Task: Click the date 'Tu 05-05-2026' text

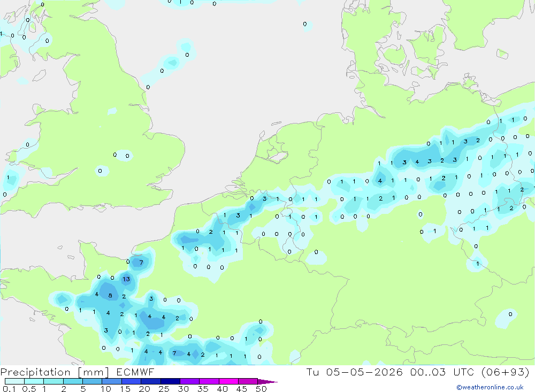Action: pyautogui.click(x=355, y=372)
